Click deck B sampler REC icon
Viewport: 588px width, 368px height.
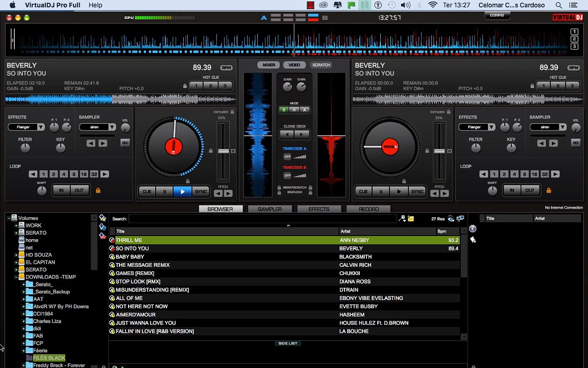point(576,143)
